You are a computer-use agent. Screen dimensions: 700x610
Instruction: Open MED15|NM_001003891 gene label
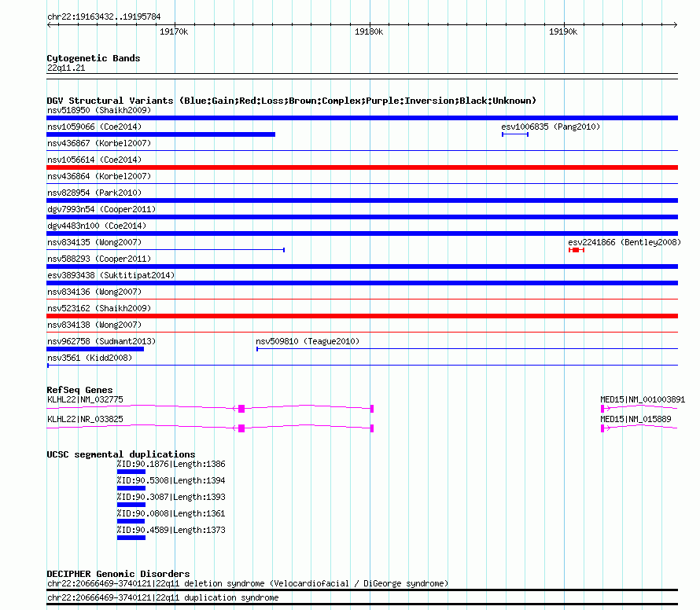coord(643,400)
